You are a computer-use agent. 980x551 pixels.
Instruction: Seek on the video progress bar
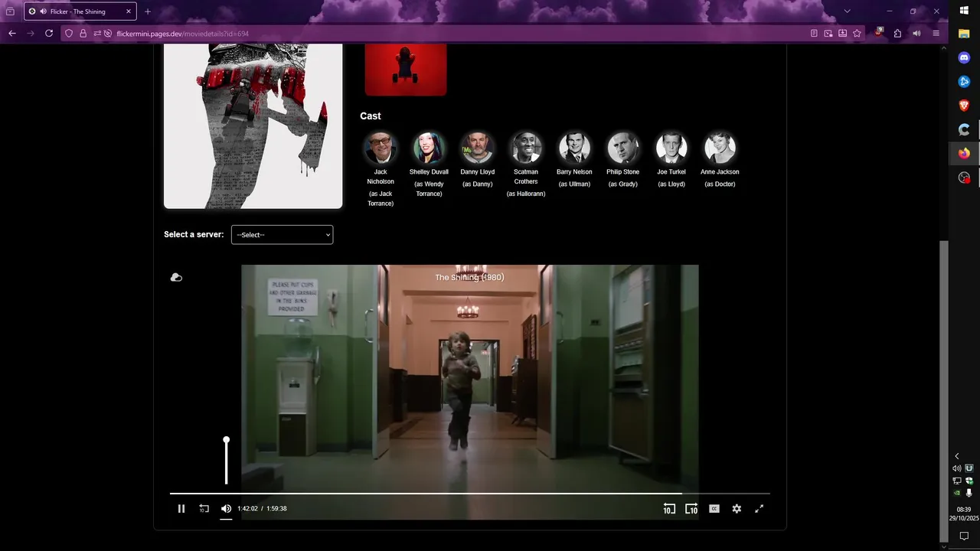coord(469,494)
